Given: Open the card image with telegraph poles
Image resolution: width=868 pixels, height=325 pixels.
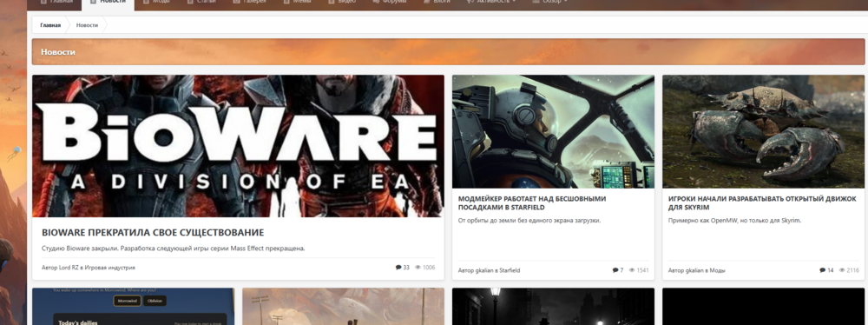Looking at the screenshot, I should coord(343,306).
